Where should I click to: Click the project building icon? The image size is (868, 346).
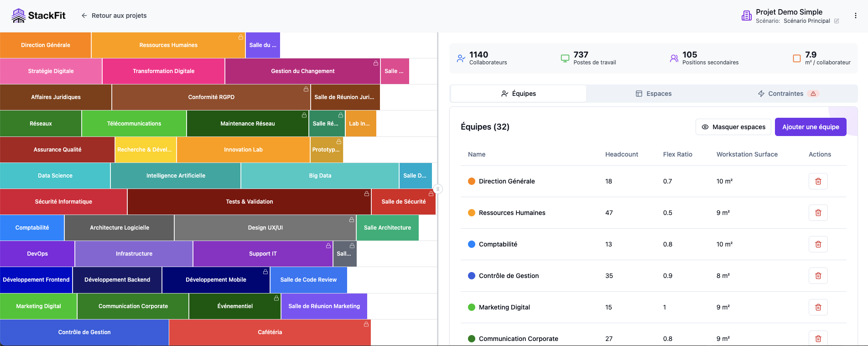tap(746, 16)
